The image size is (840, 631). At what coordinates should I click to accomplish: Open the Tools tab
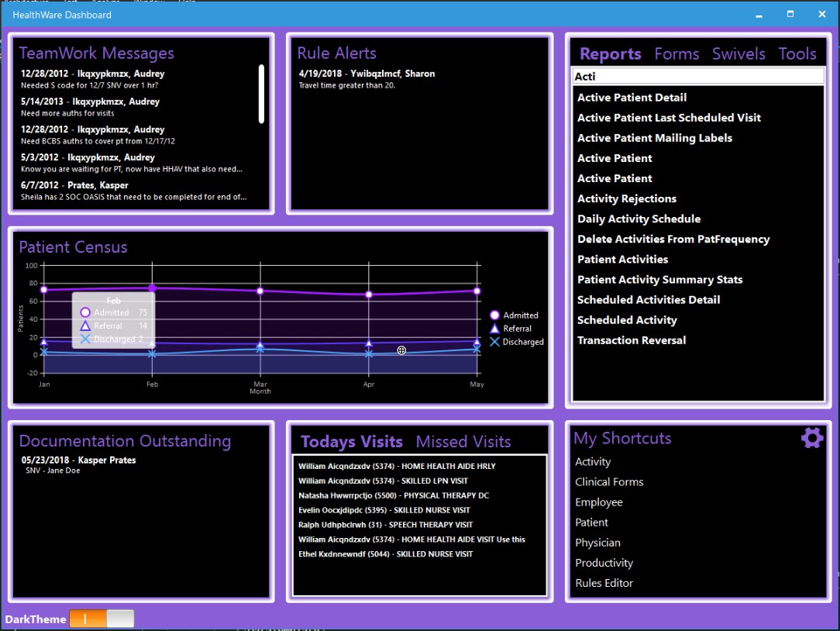coord(797,53)
